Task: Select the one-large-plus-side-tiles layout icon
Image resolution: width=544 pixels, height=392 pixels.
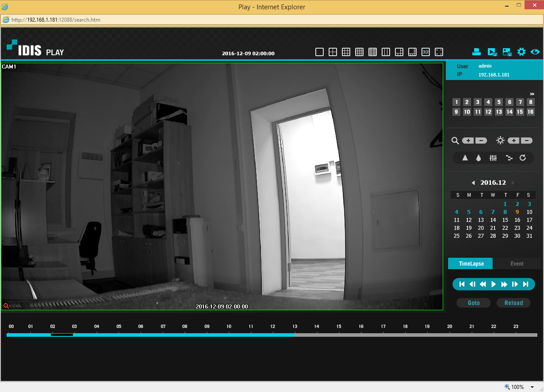Action: pyautogui.click(x=399, y=52)
